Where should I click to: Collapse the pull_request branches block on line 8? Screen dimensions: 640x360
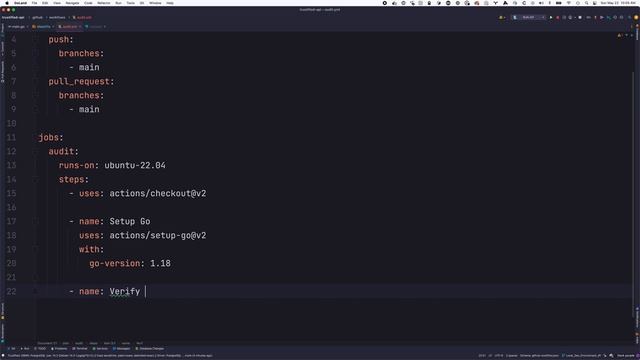coord(36,96)
